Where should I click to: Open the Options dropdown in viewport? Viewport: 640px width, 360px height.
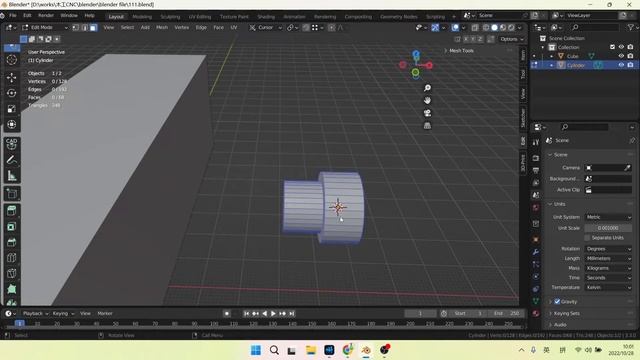pyautogui.click(x=511, y=39)
